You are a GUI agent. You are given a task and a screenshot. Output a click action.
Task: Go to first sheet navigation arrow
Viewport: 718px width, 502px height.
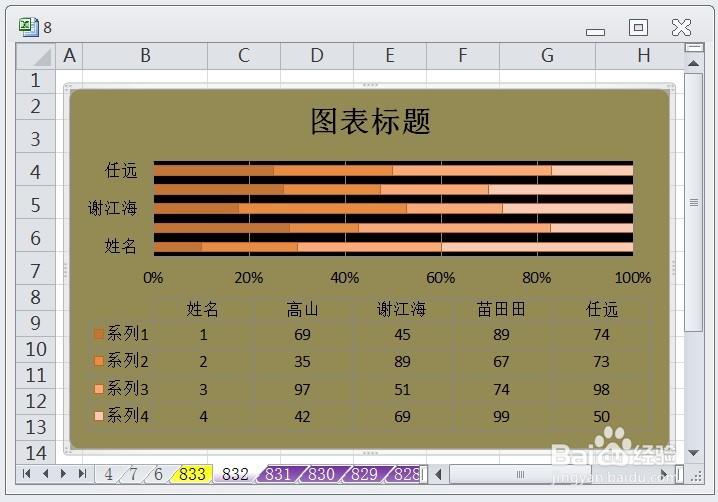pos(27,474)
